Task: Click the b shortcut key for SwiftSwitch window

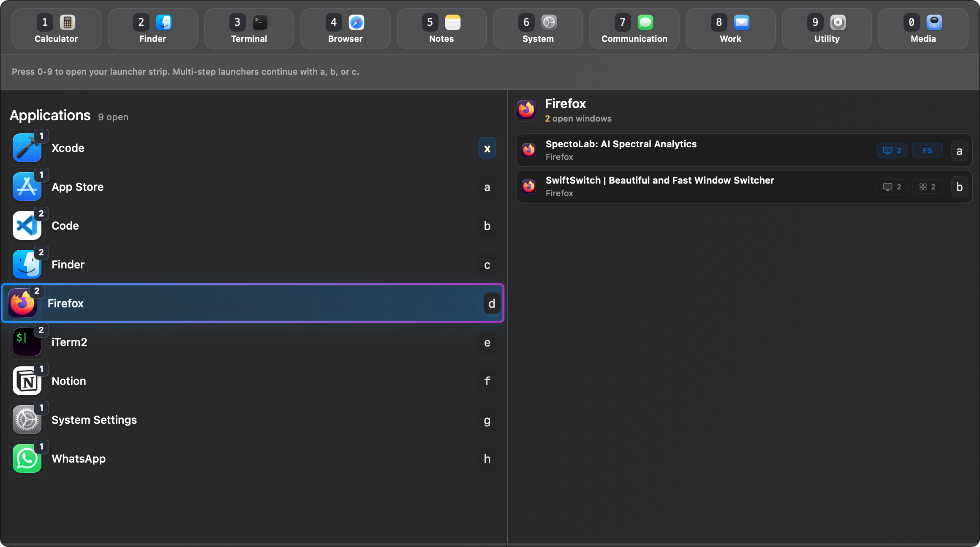Action: [959, 187]
